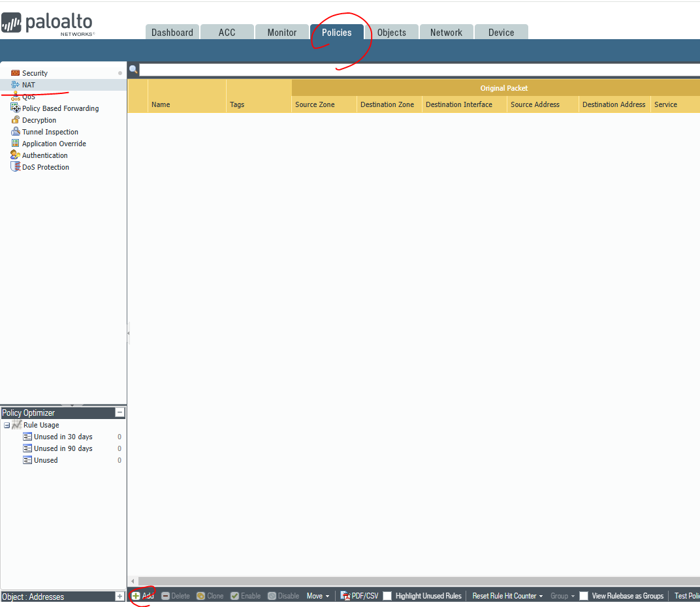Switch to the Device tab
The width and height of the screenshot is (700, 607).
[501, 32]
